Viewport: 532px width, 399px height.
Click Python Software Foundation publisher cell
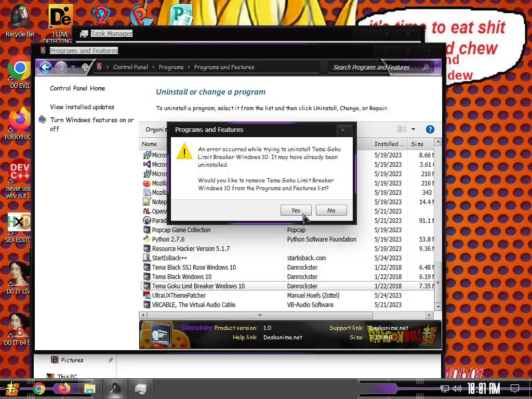click(322, 239)
